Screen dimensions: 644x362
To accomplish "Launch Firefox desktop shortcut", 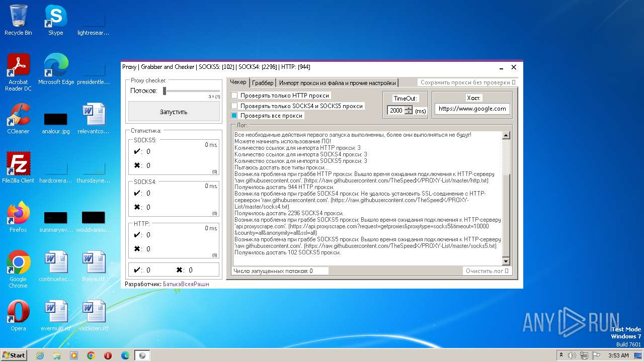I will (18, 217).
